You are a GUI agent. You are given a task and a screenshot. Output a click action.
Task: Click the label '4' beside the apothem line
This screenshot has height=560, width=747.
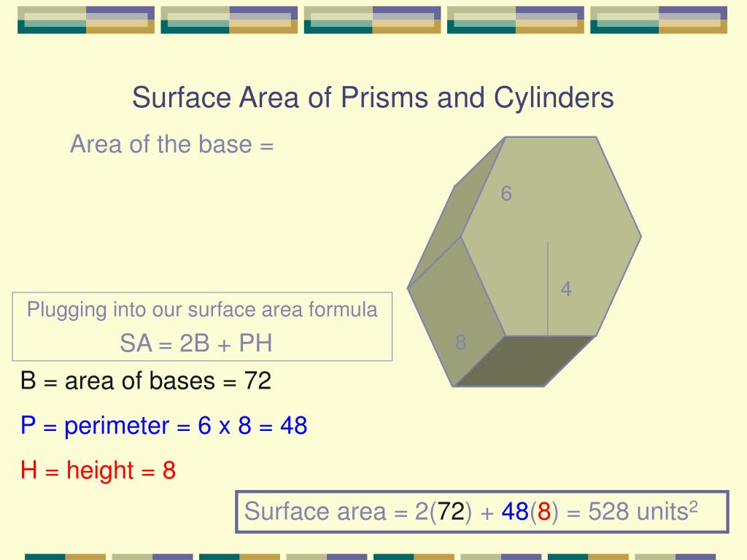566,289
